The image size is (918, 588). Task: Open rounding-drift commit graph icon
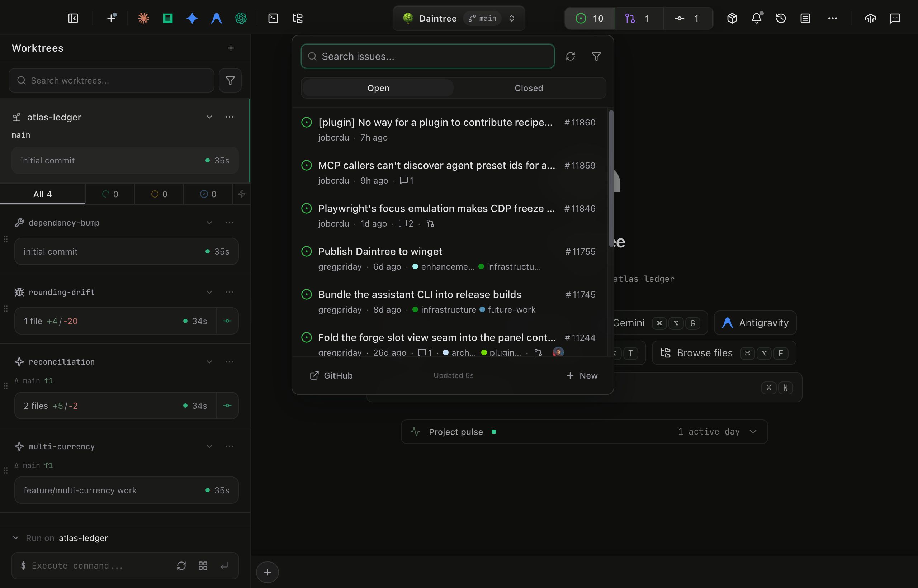pos(227,321)
